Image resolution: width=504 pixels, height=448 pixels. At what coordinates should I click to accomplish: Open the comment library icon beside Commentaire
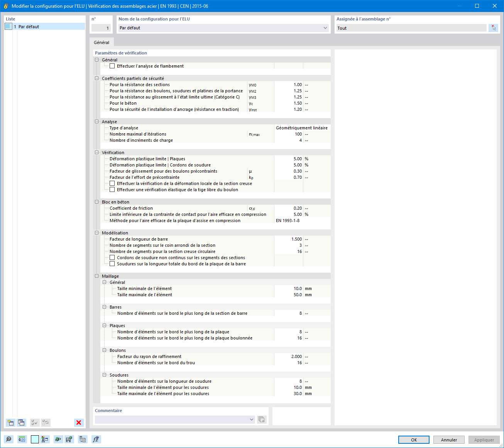tap(262, 419)
